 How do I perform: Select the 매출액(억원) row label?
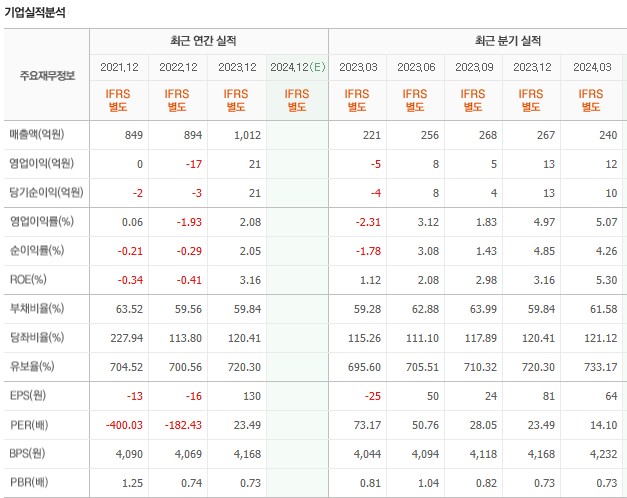click(37, 135)
